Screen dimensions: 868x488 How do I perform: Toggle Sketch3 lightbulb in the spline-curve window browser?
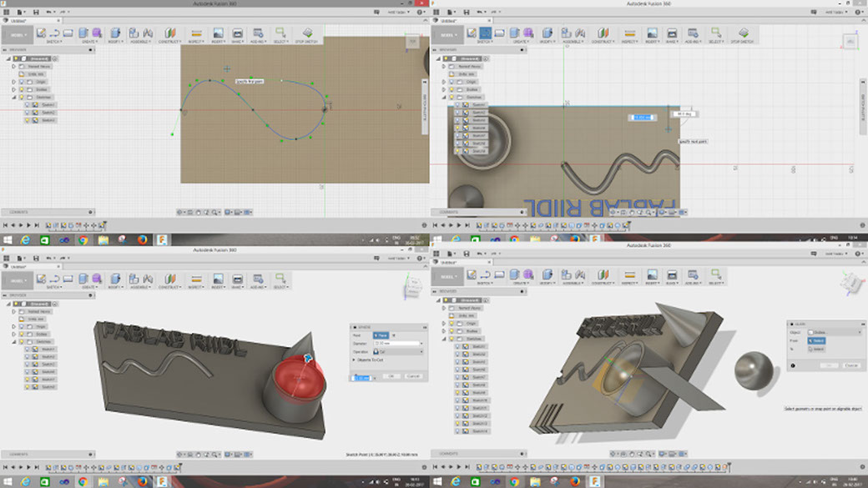(27, 120)
